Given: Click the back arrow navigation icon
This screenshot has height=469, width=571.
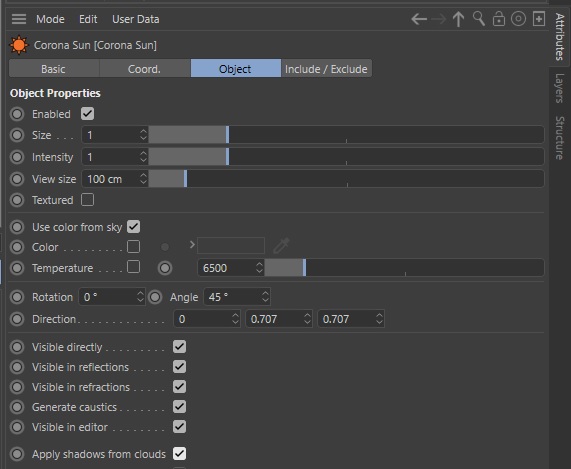Looking at the screenshot, I should [419, 19].
